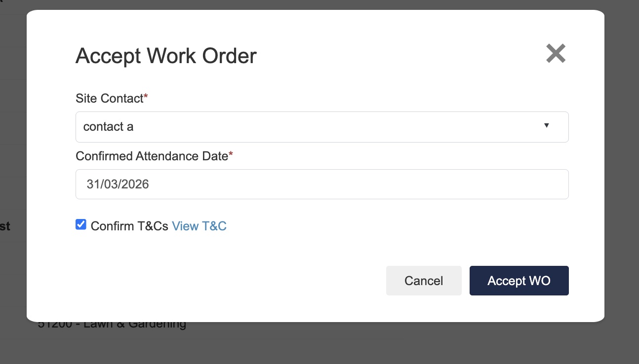
Task: Focus the Confirmed Attendance Date field
Action: point(321,184)
